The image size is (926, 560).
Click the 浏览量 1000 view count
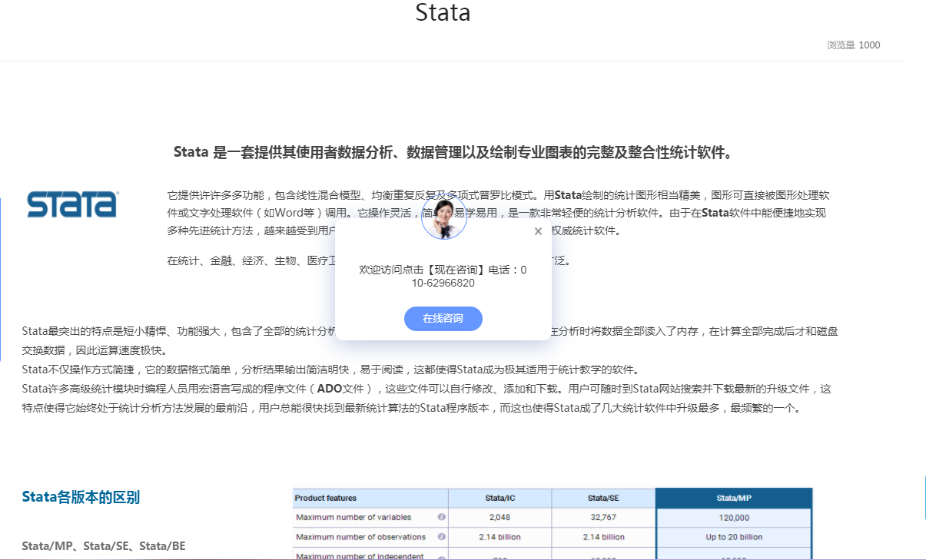pyautogui.click(x=854, y=45)
